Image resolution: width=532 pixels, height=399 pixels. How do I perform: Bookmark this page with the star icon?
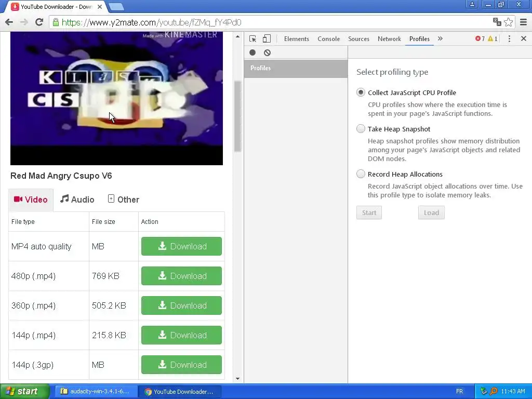[508, 22]
